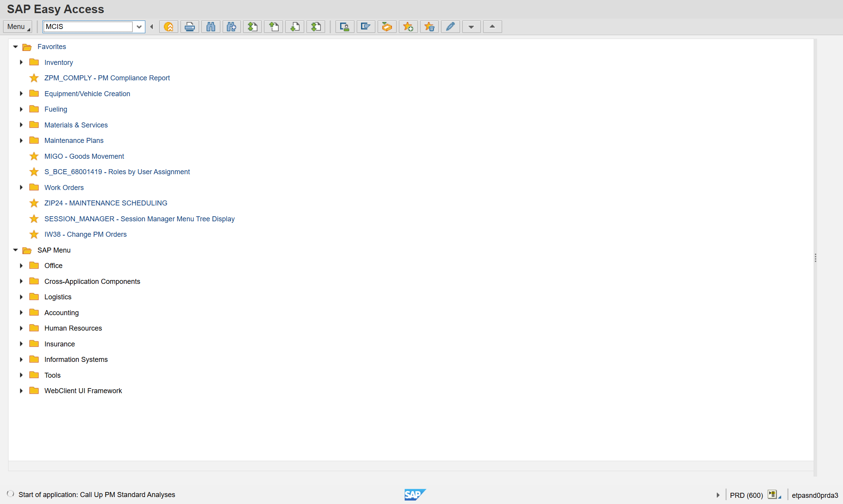Click the Move Favorites Up arrow button
Screen dimensions: 843x504
[x=492, y=27]
